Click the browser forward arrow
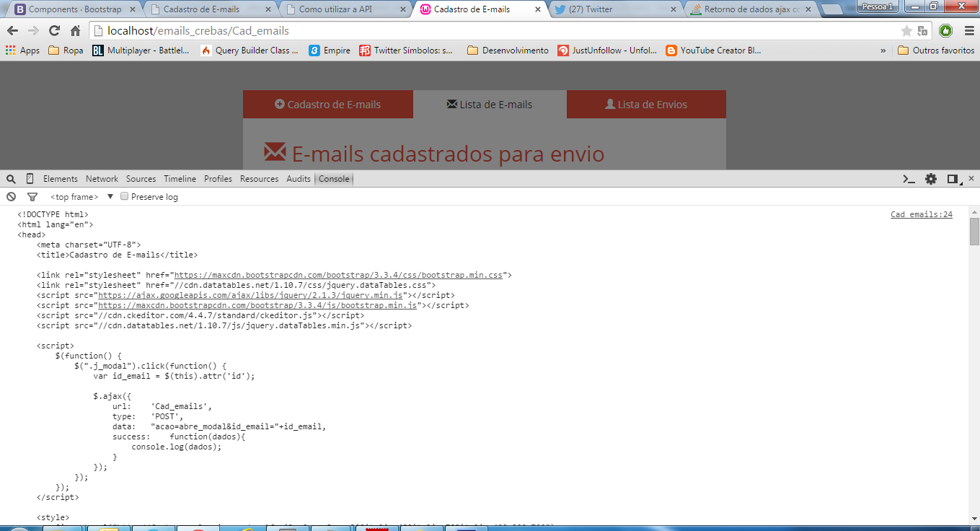 [x=33, y=31]
